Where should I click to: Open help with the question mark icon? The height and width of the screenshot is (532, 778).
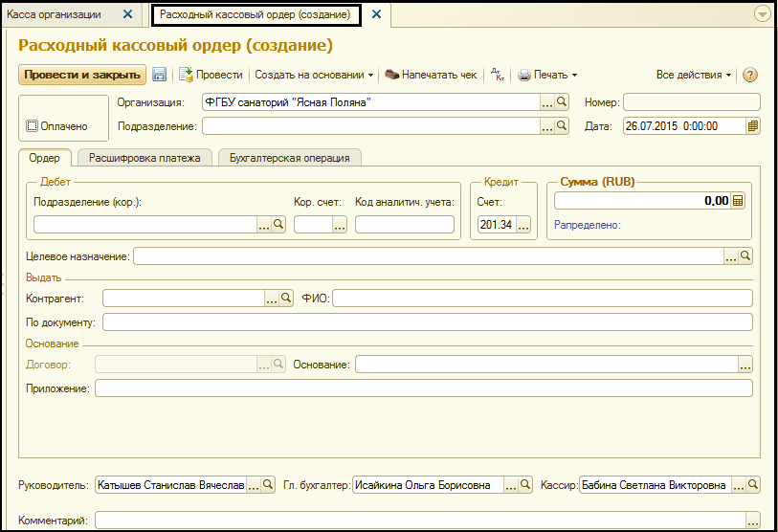tap(750, 75)
